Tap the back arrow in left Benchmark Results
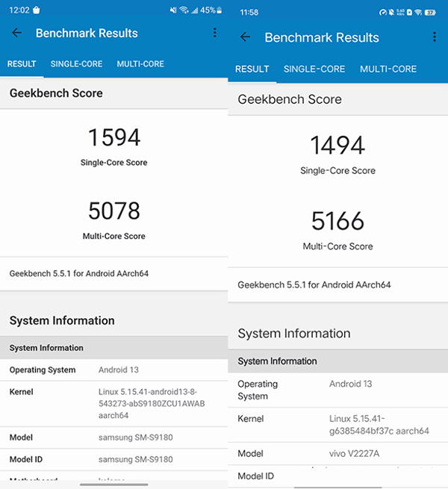This screenshot has width=448, height=489. (x=17, y=33)
